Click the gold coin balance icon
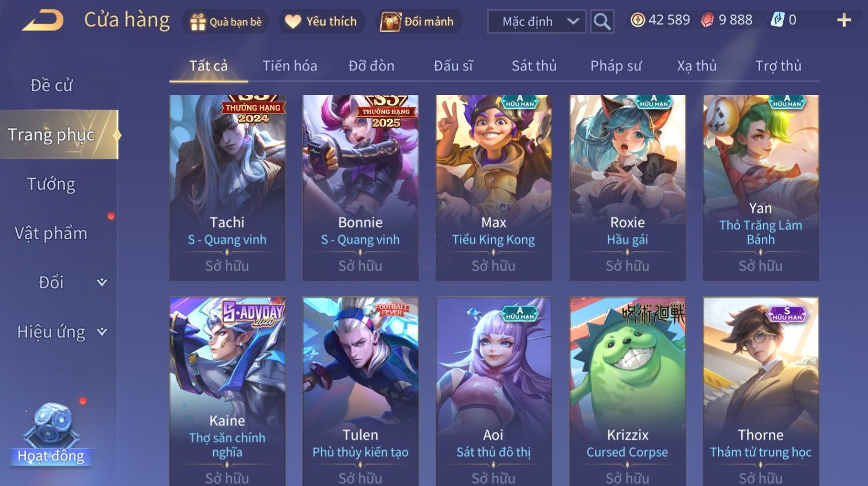 click(637, 20)
